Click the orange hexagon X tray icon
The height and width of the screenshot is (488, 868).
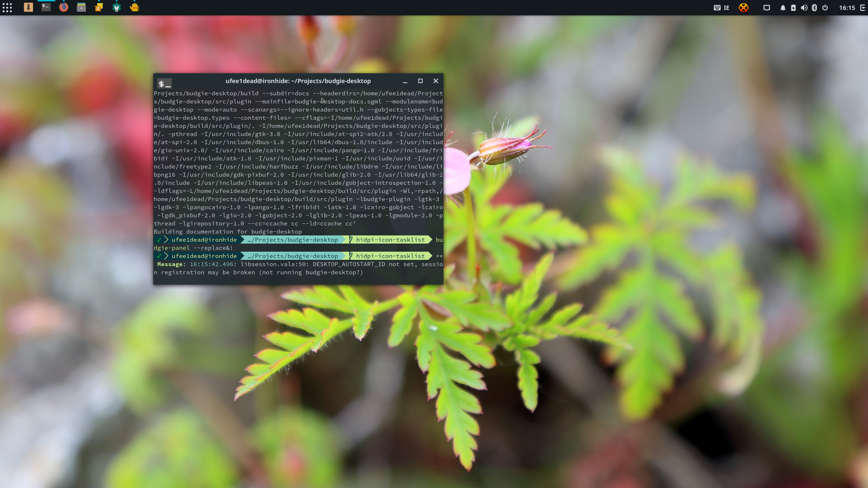(x=743, y=8)
